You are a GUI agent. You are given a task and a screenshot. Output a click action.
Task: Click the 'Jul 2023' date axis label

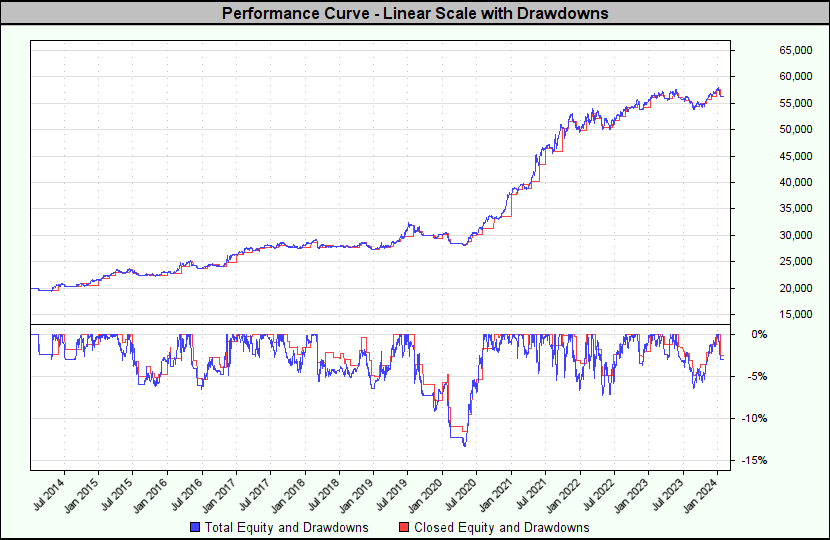(667, 494)
